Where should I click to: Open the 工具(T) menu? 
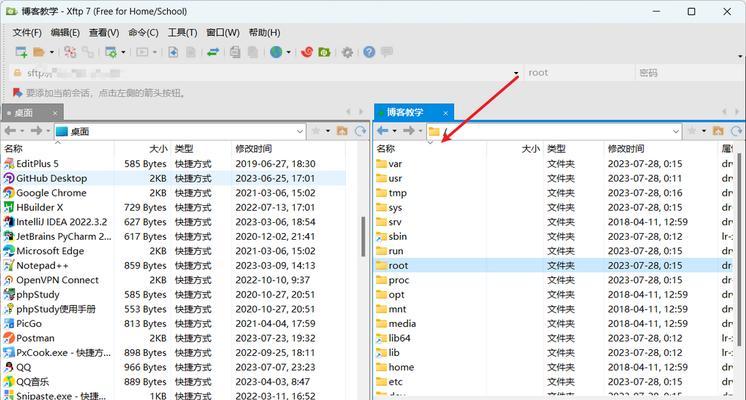point(182,32)
